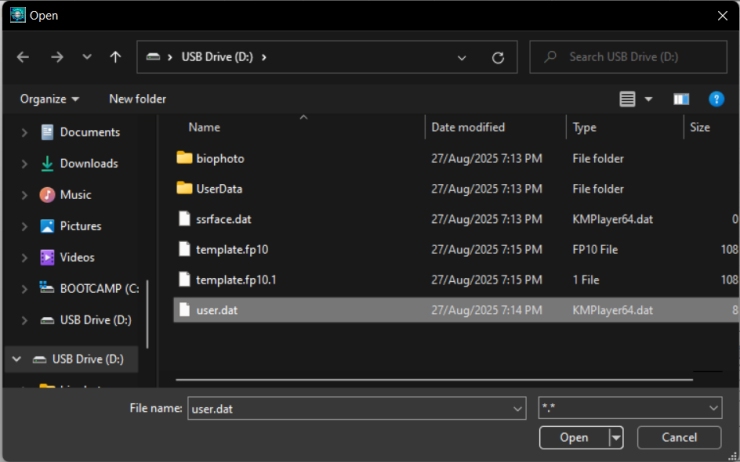This screenshot has height=462, width=740.
Task: Expand the file type filter dropdown
Action: [x=629, y=408]
